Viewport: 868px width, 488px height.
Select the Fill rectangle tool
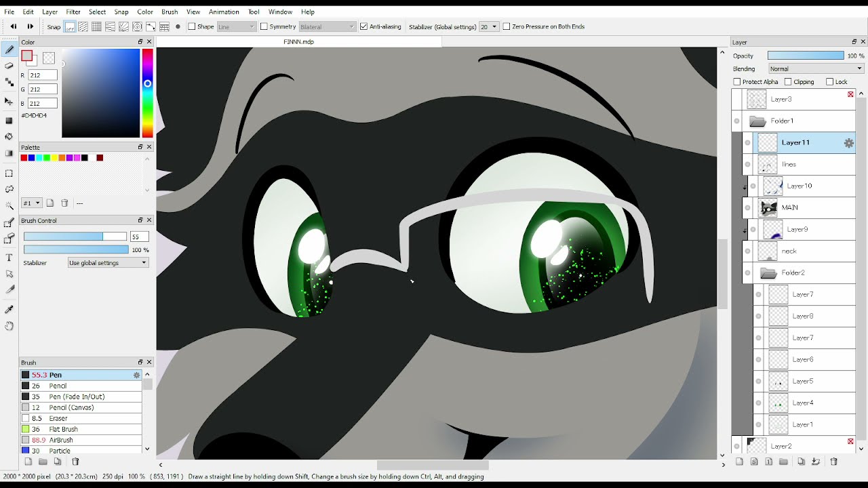click(9, 121)
